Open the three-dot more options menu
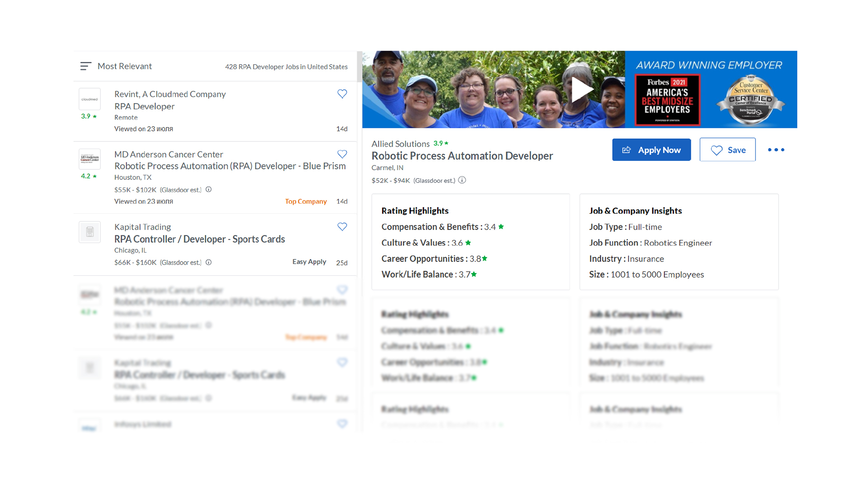868x488 pixels. (x=776, y=150)
